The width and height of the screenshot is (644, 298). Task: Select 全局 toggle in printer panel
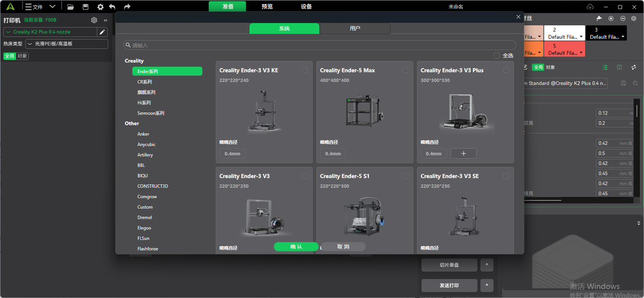[10, 56]
